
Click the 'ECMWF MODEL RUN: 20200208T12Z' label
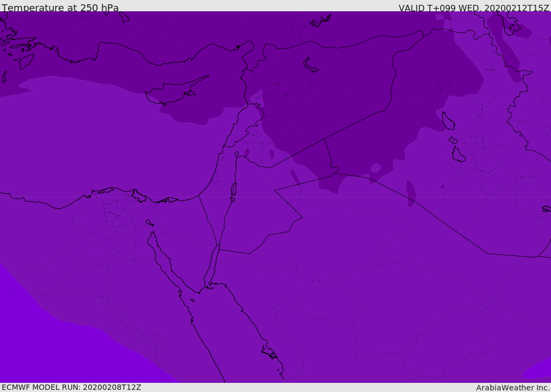[72, 387]
